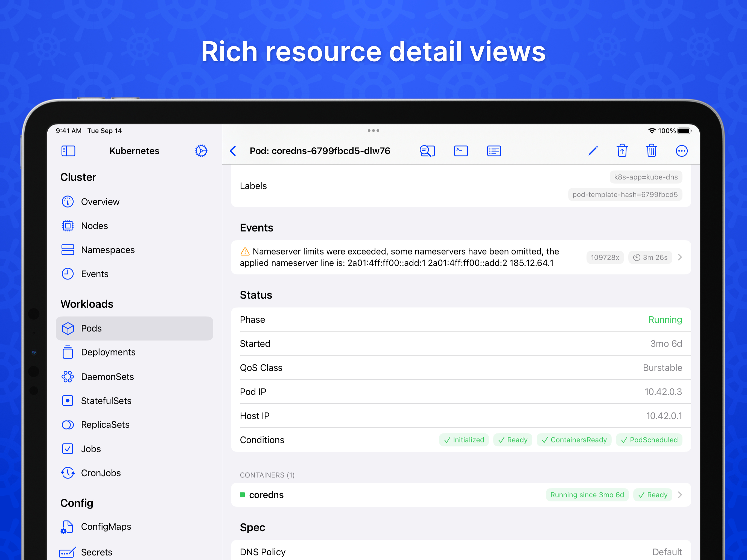The height and width of the screenshot is (560, 747).
Task: Click the pod title coredns-6799fbcd5-dlw76
Action: [331, 151]
